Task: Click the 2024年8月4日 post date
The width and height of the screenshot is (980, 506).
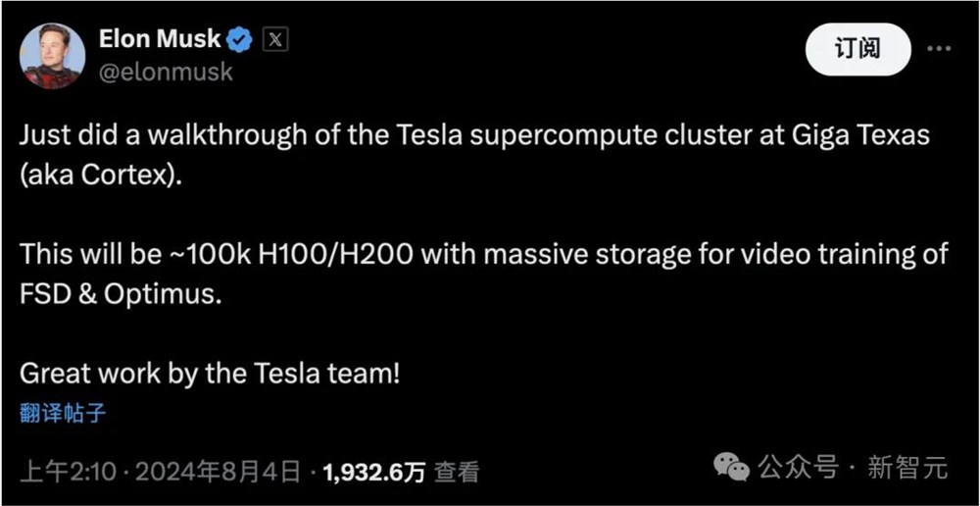Action: coord(218,472)
